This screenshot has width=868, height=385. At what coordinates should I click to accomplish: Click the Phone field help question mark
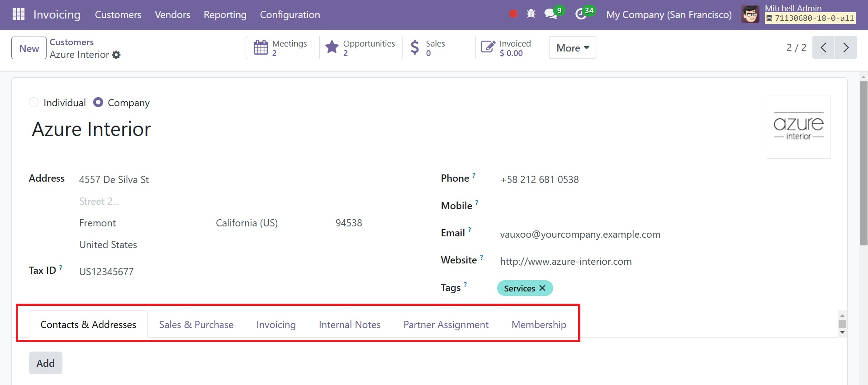tap(474, 175)
